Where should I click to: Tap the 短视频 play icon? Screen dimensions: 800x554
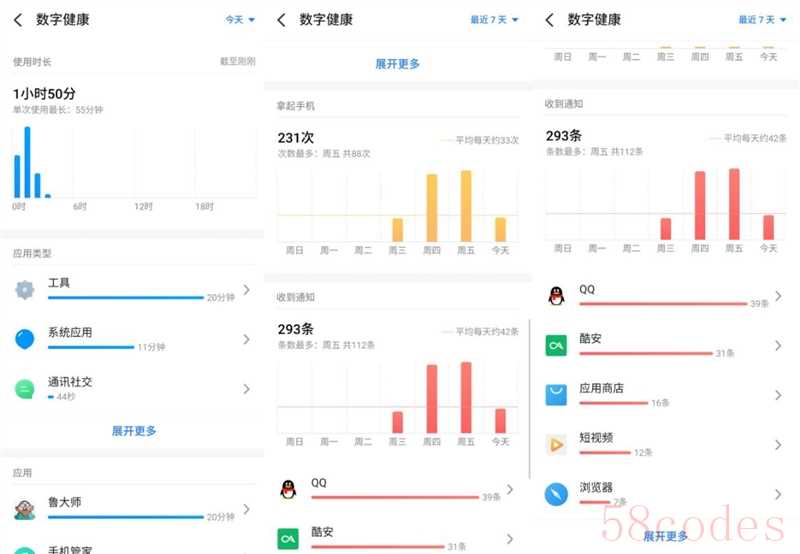pos(556,445)
